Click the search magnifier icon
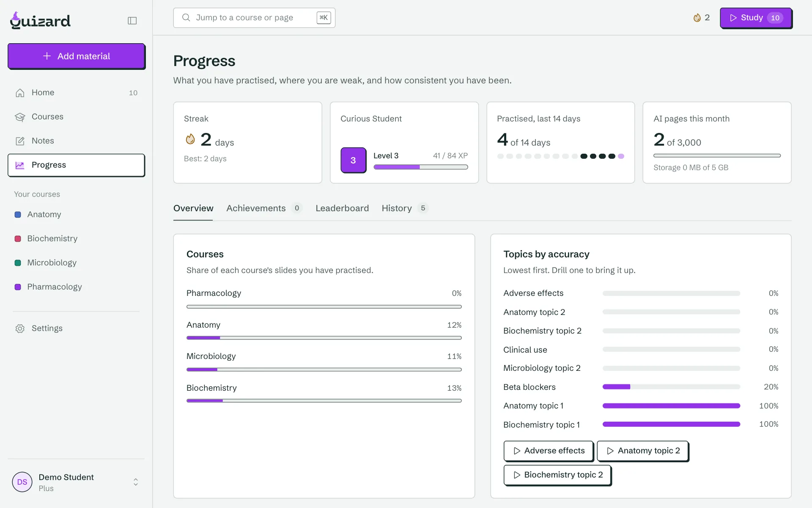This screenshot has height=508, width=812. pyautogui.click(x=186, y=18)
